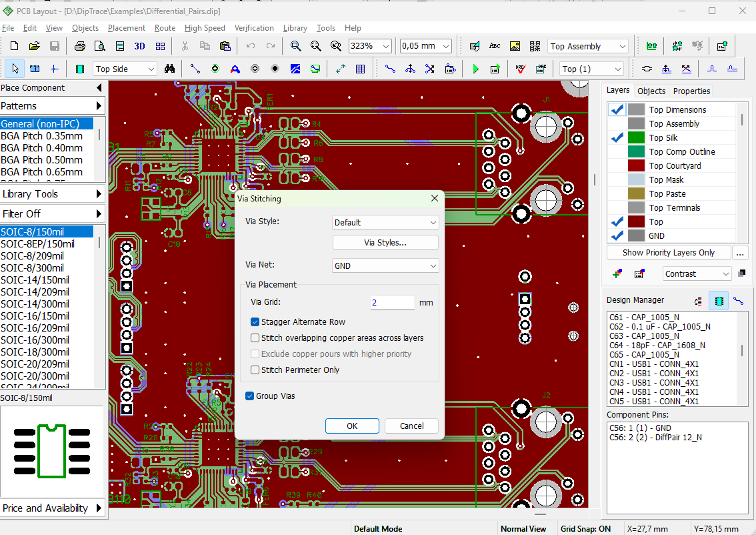The height and width of the screenshot is (535, 756).
Task: Open print dialog via printer icon
Action: coord(79,46)
